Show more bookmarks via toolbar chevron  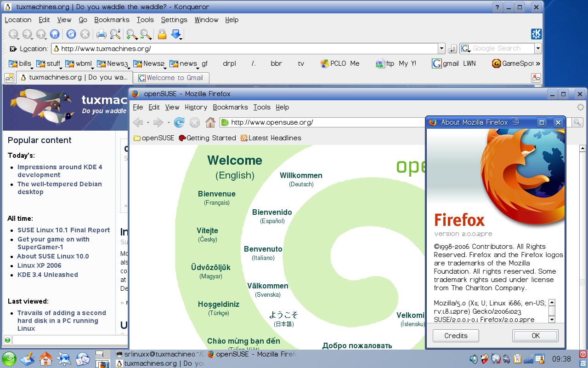[538, 63]
